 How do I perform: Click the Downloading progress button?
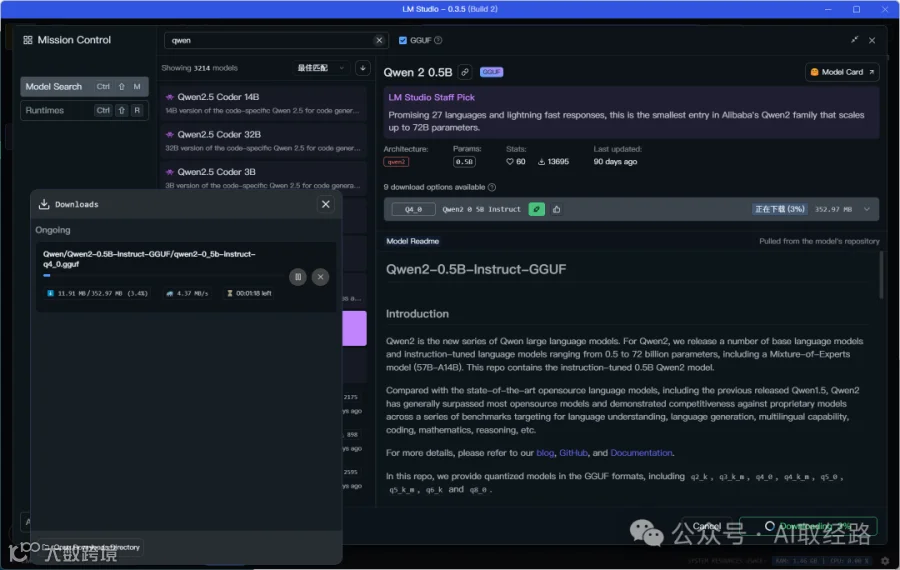point(809,526)
